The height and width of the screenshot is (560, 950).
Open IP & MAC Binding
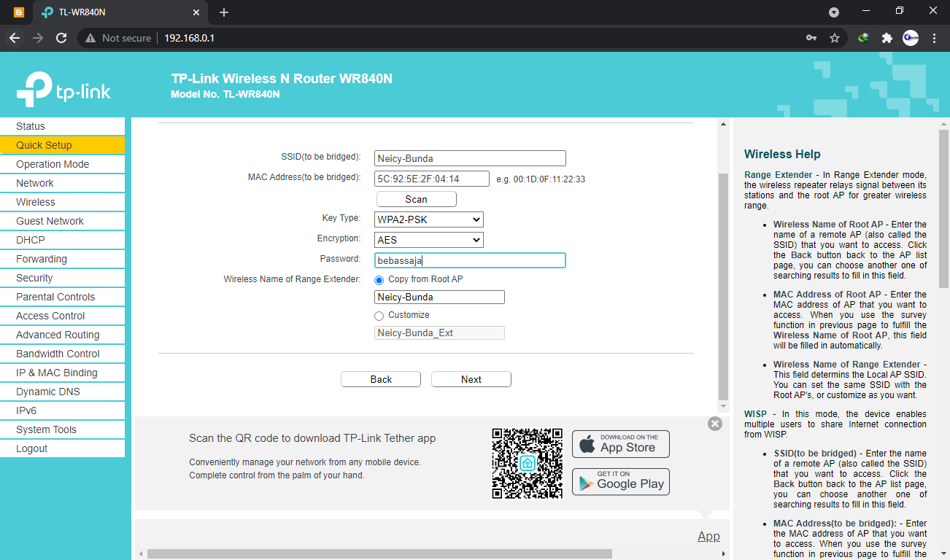[x=62, y=373]
